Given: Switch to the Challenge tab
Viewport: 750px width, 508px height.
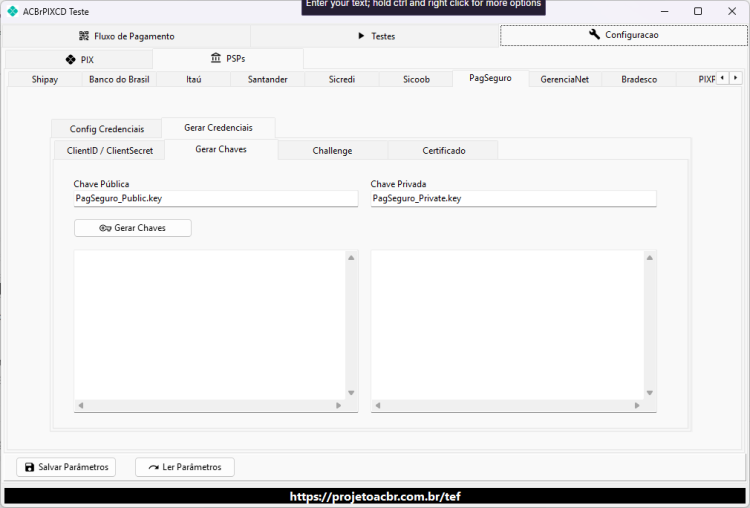Looking at the screenshot, I should [x=332, y=151].
